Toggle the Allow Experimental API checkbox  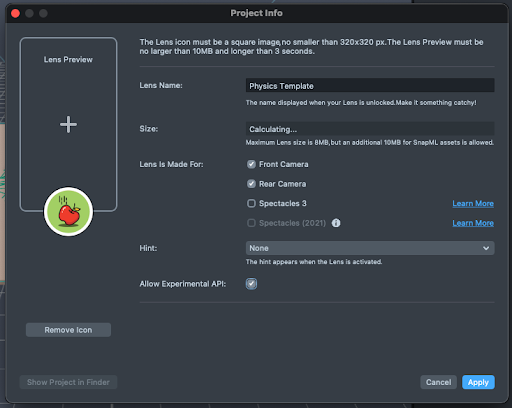tap(251, 284)
